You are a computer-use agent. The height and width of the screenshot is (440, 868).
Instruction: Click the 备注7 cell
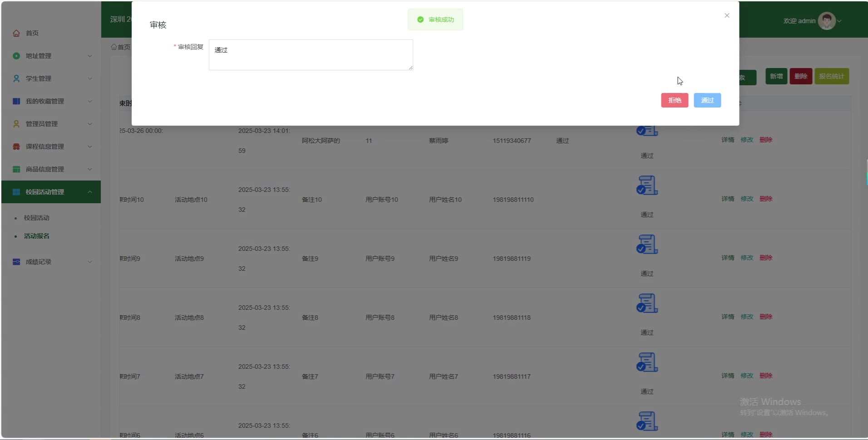click(x=310, y=376)
